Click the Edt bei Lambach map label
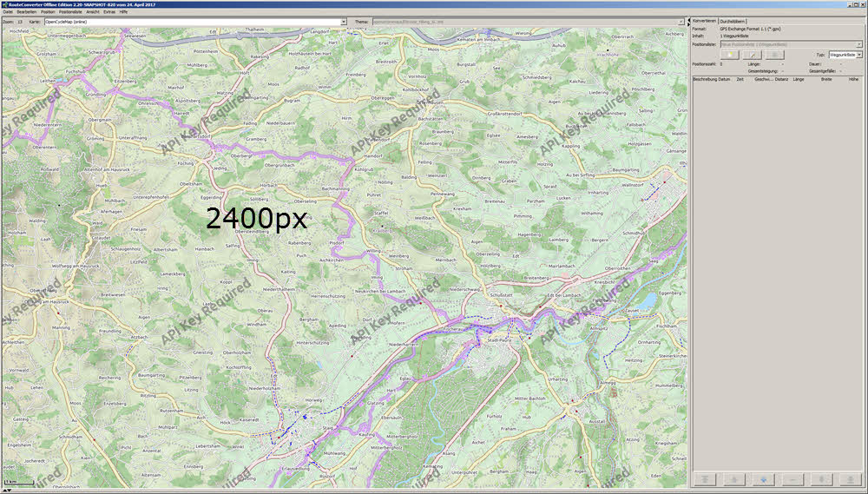The image size is (868, 494). coord(564,295)
